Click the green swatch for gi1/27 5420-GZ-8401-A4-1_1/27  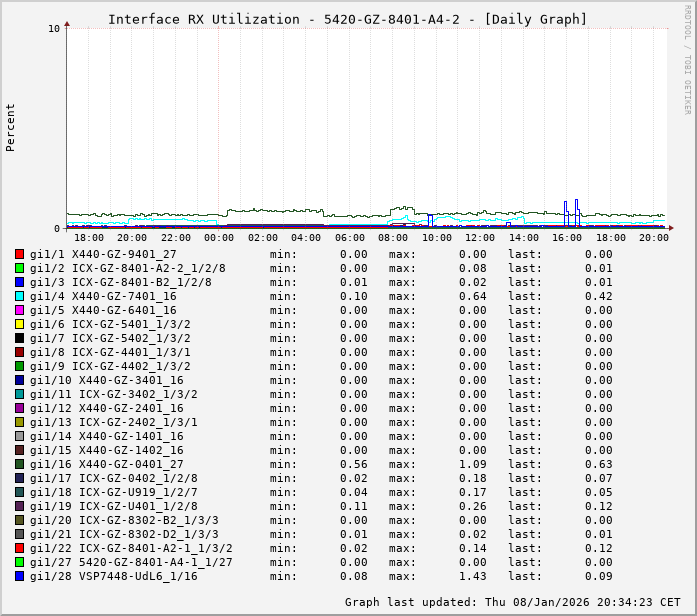19,562
